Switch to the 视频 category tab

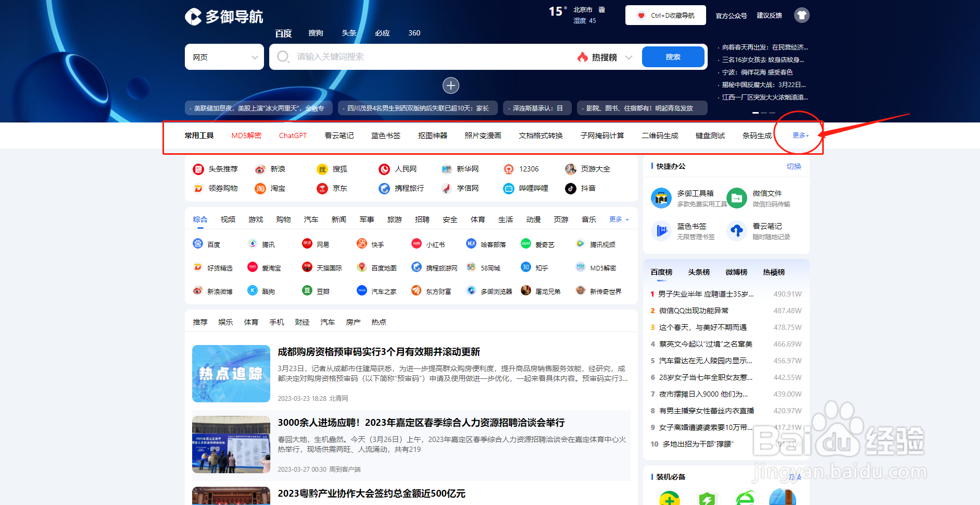[228, 219]
